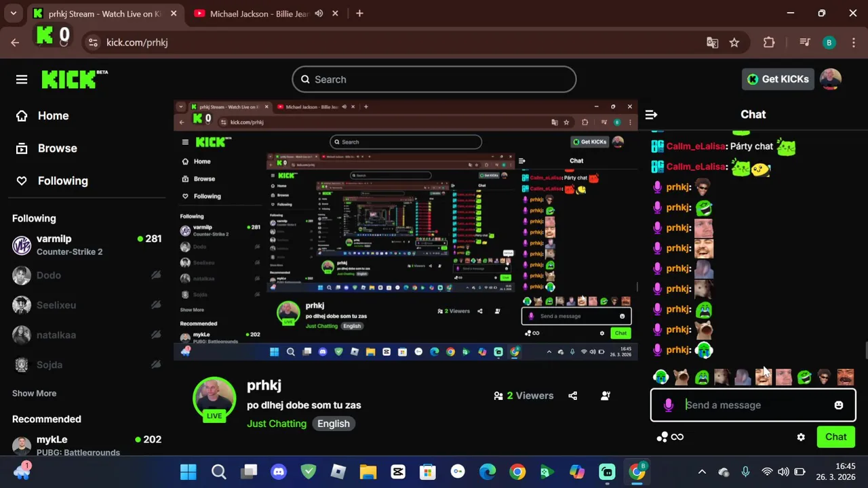Click the follow user icon

tap(606, 396)
